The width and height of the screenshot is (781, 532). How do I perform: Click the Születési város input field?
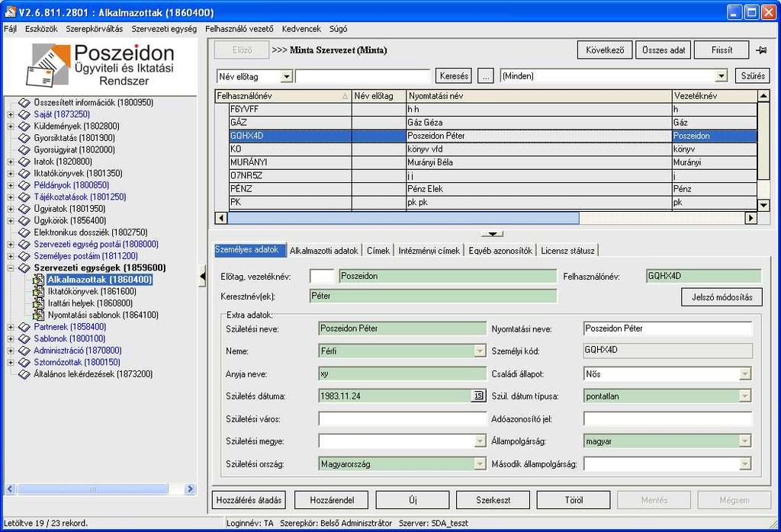click(x=403, y=419)
